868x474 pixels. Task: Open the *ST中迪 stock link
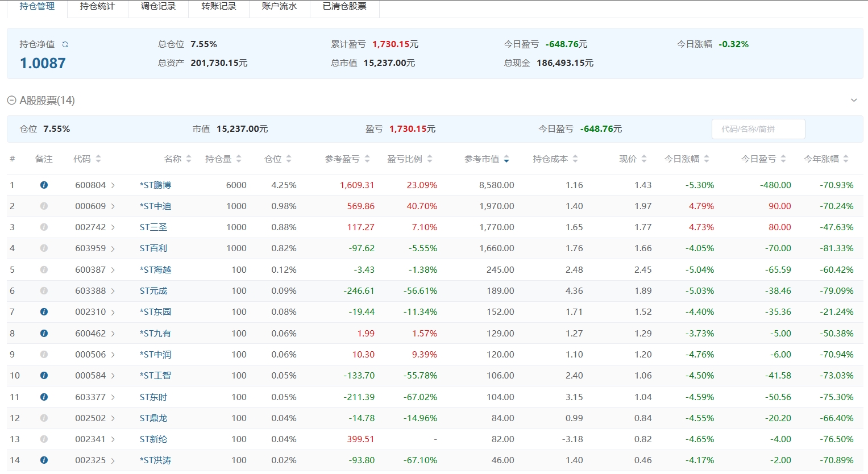coord(155,206)
